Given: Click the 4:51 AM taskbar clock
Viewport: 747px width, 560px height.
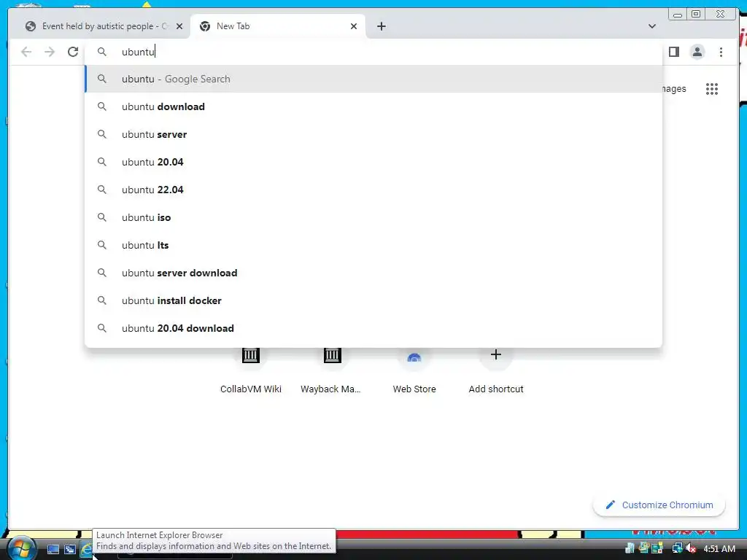Looking at the screenshot, I should 719,548.
